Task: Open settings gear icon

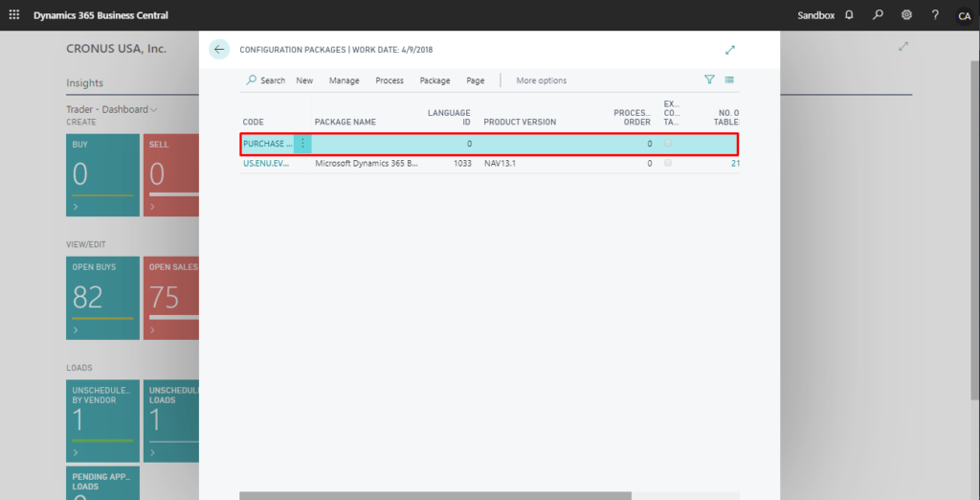Action: point(906,14)
